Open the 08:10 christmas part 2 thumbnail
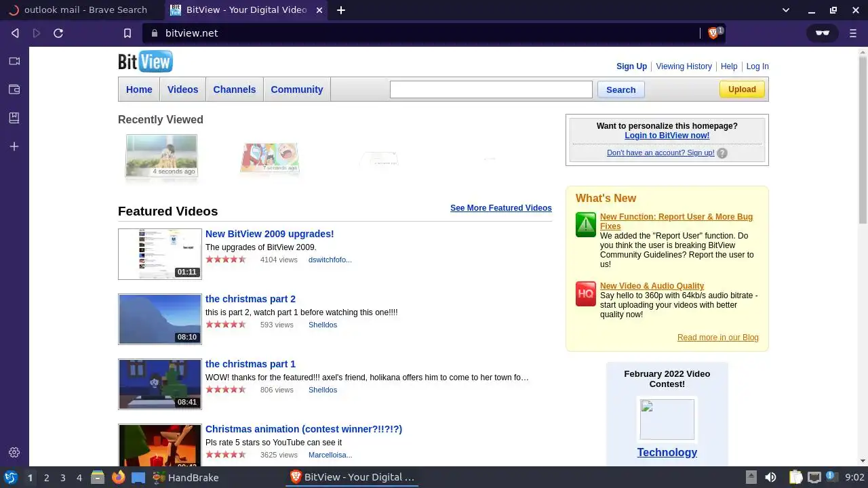Screen dimensions: 868x488 (160, 319)
